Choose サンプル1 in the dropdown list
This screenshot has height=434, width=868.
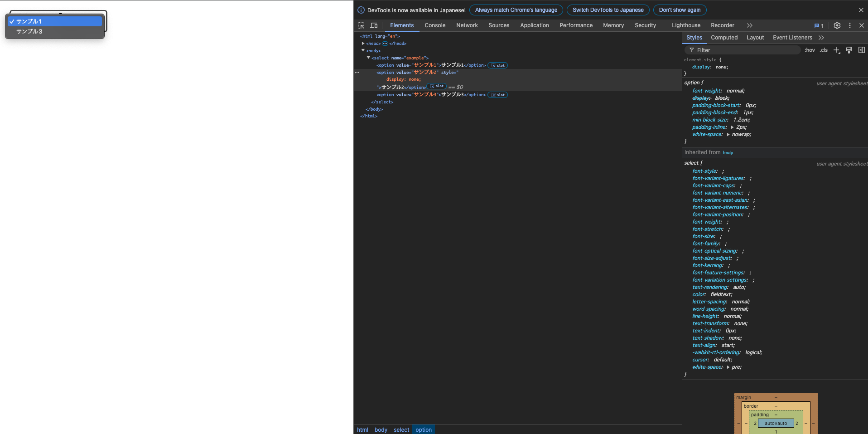[x=55, y=21]
